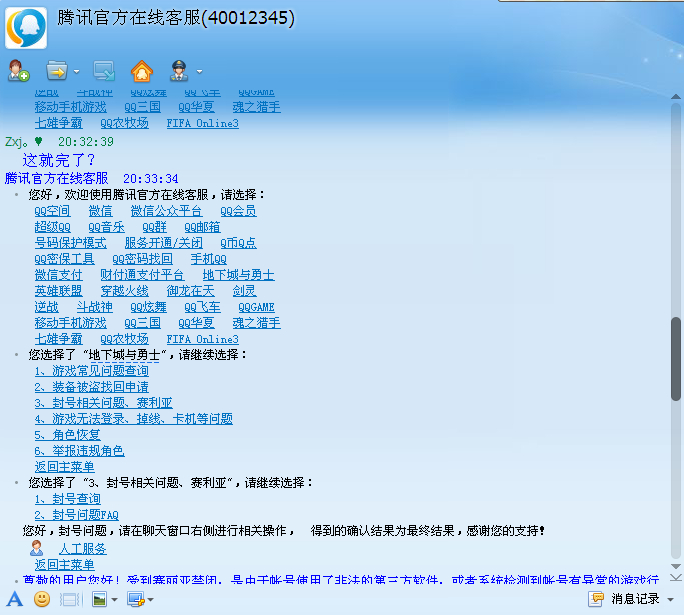Click the screenshot capture icon
The width and height of the screenshot is (684, 615).
pos(136,599)
